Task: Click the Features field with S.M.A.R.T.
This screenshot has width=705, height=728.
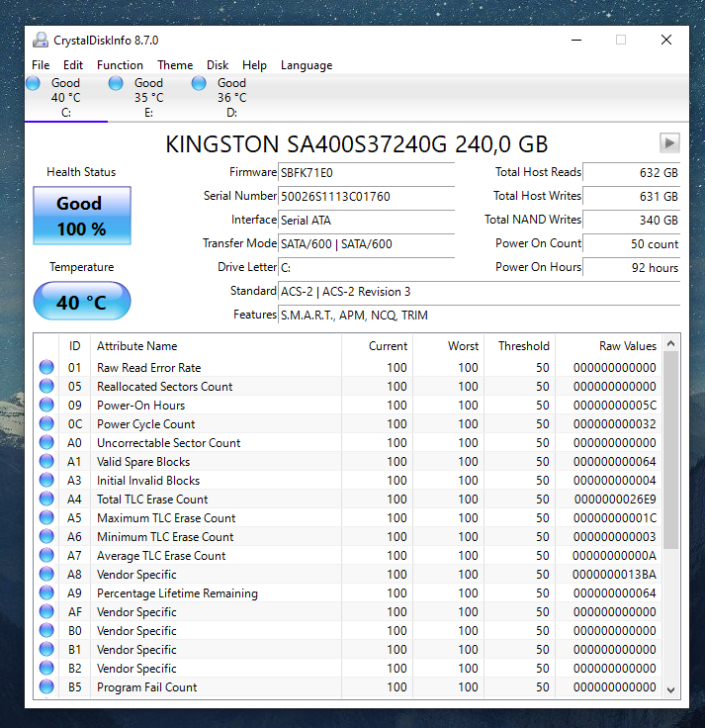Action: pyautogui.click(x=479, y=316)
